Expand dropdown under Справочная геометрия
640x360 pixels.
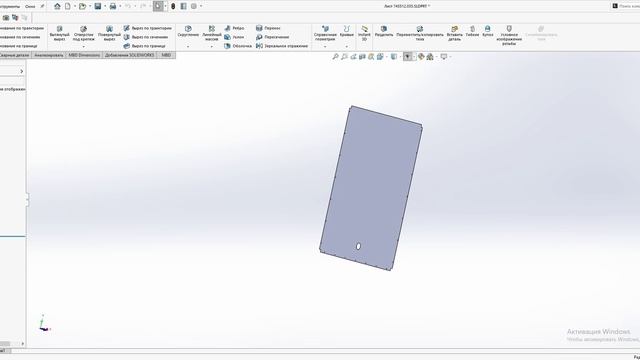pyautogui.click(x=325, y=47)
